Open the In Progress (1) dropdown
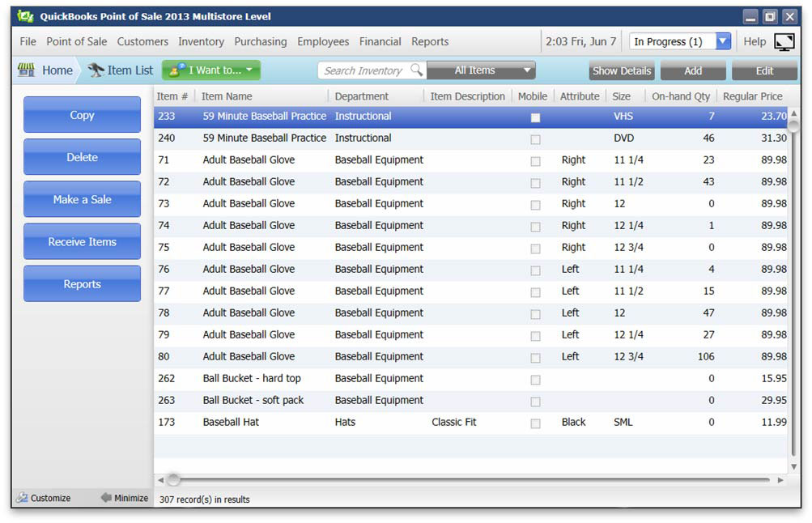 click(x=680, y=42)
